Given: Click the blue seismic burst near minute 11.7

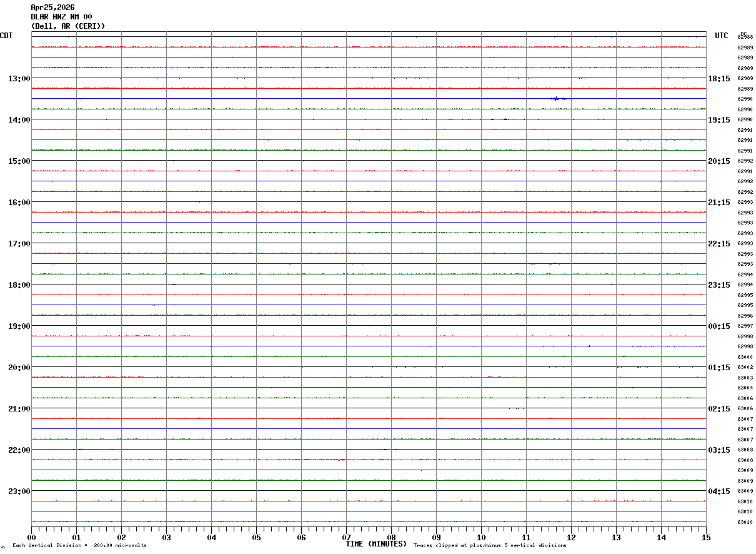Looking at the screenshot, I should 559,99.
